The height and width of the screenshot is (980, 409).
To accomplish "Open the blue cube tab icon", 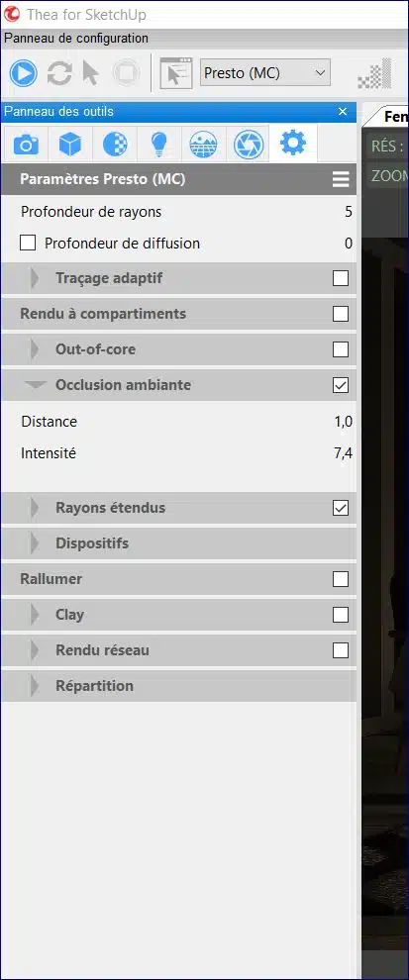I will pos(70,145).
